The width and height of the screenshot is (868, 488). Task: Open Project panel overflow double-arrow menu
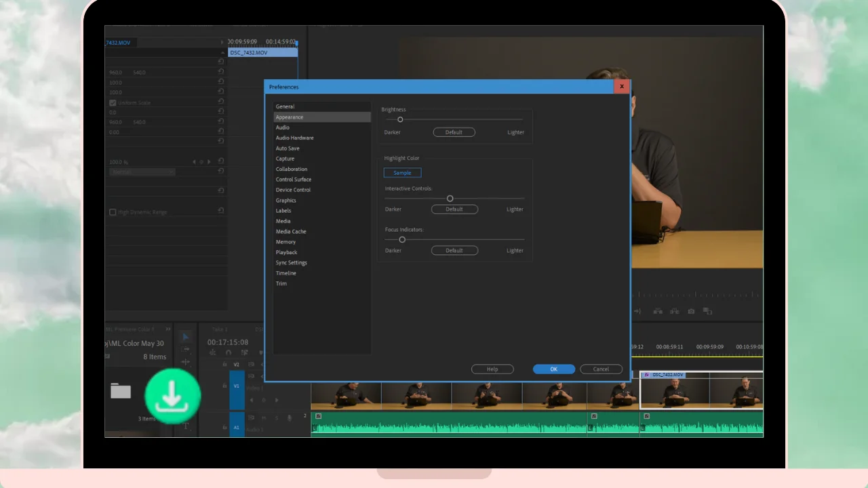(x=168, y=329)
